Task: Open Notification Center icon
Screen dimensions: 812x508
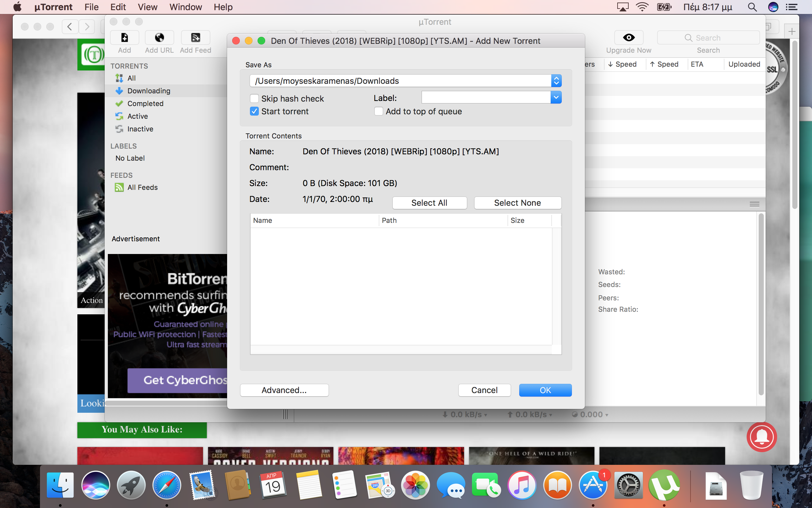Action: click(792, 7)
